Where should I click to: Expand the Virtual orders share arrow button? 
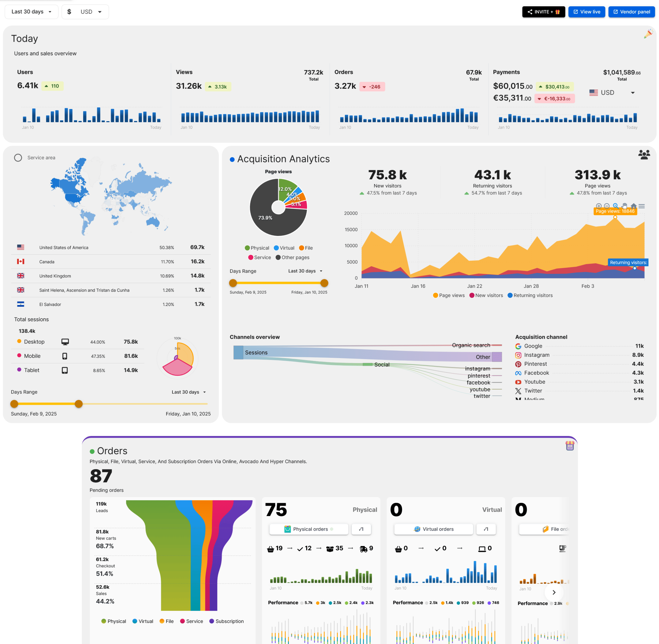click(x=486, y=529)
